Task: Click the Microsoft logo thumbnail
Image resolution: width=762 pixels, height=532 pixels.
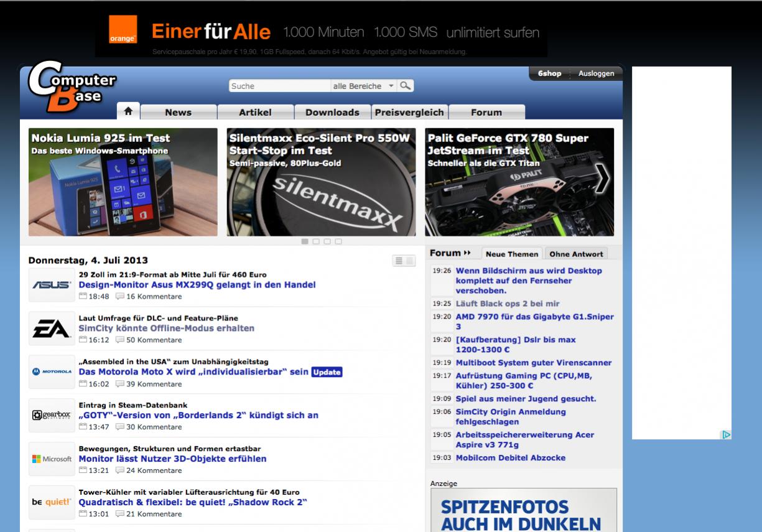Action: [x=51, y=459]
